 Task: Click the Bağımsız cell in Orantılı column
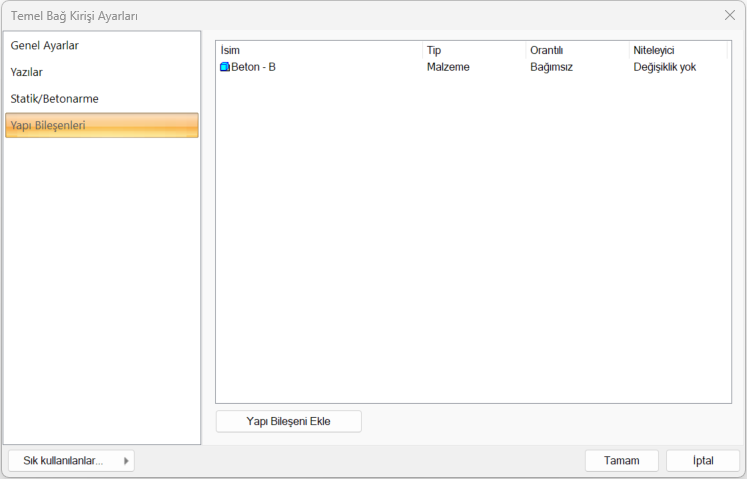[551, 67]
